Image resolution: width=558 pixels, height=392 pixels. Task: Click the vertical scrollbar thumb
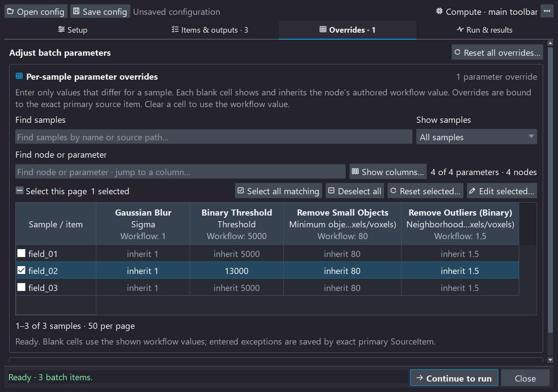pos(550,190)
